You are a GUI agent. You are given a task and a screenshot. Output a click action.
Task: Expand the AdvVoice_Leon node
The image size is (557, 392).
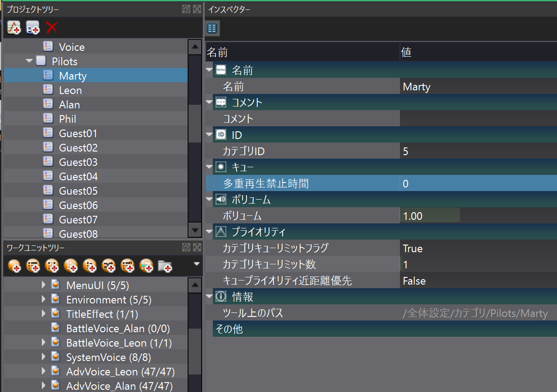[44, 371]
